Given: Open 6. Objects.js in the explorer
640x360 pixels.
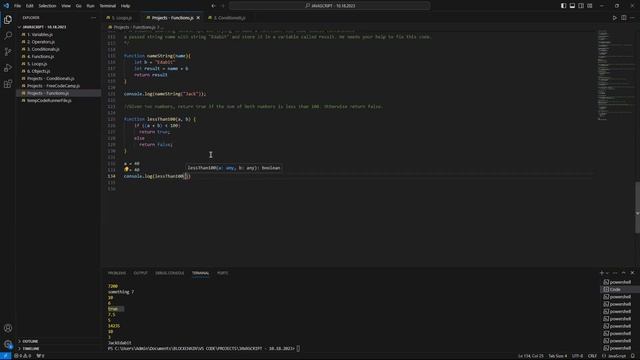Looking at the screenshot, I should coord(58,71).
